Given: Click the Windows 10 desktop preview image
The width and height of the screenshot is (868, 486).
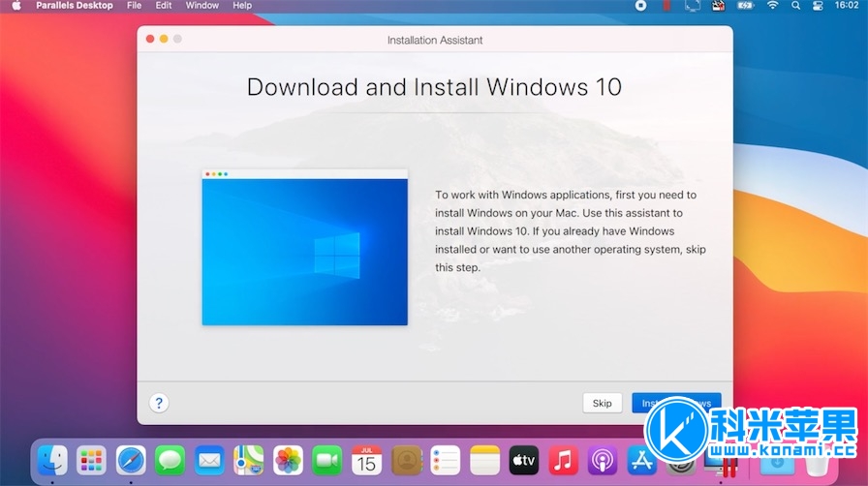Looking at the screenshot, I should point(304,248).
